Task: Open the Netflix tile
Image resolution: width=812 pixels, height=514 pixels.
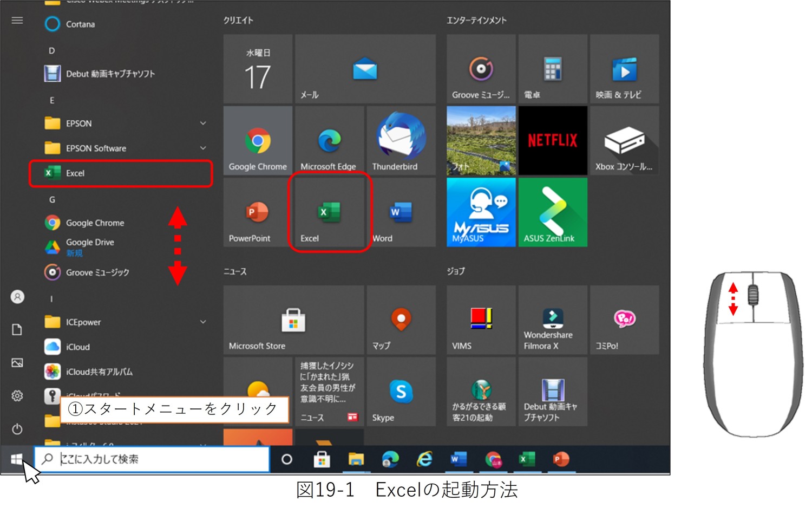Action: (553, 141)
